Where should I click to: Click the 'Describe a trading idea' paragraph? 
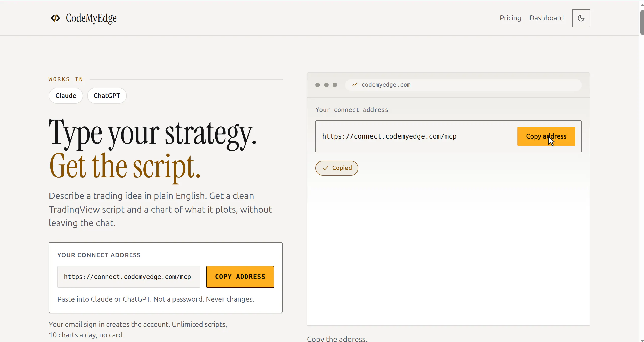coord(160,210)
